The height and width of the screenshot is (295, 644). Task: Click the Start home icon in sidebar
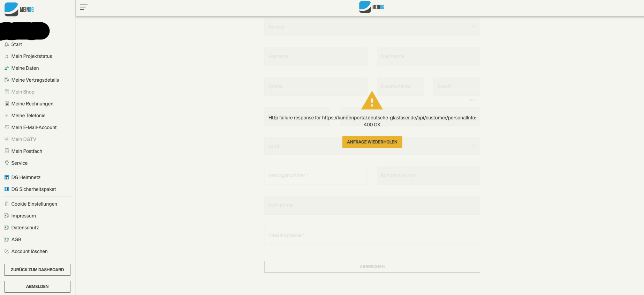click(x=7, y=44)
